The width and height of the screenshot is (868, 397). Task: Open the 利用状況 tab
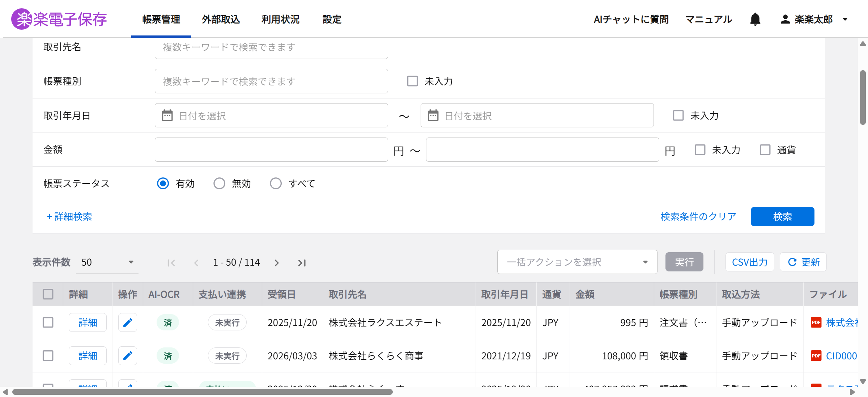point(280,19)
